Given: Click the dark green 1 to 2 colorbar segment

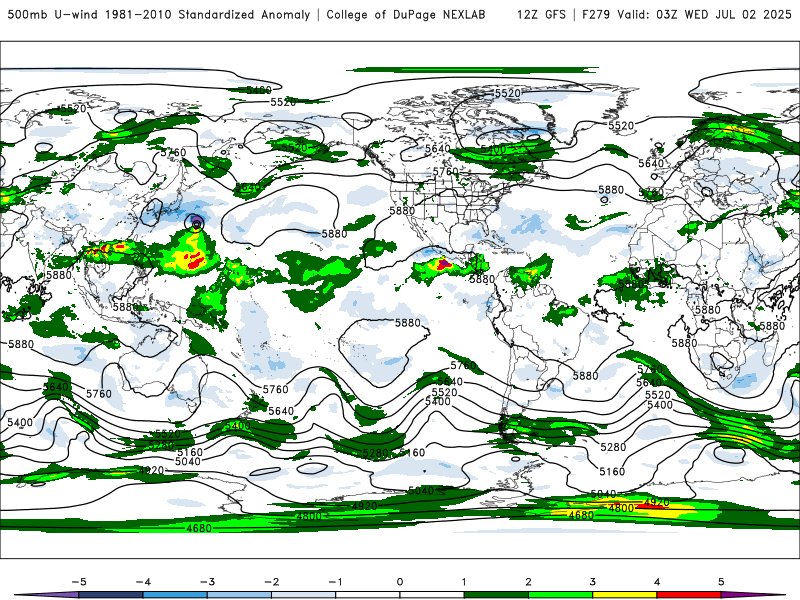Looking at the screenshot, I should (x=496, y=595).
